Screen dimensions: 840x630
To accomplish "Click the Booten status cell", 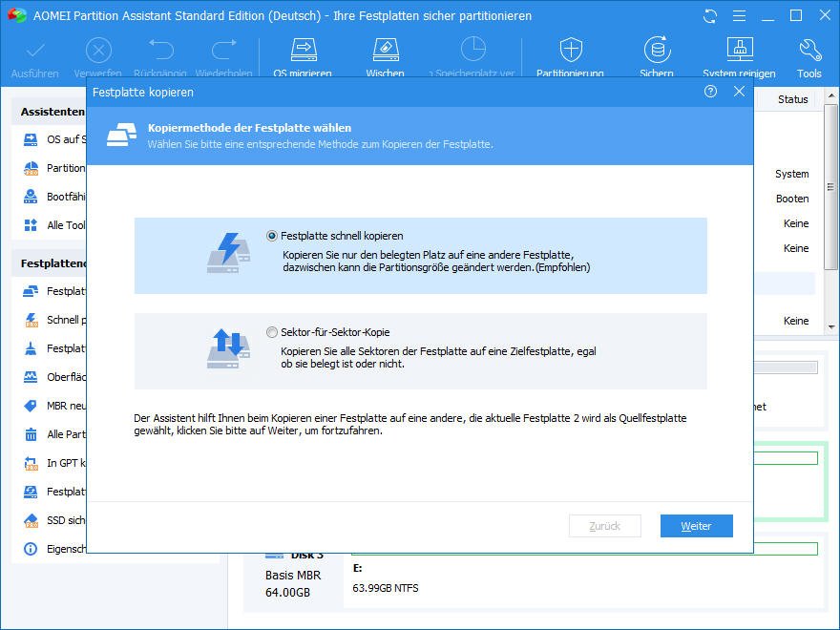I will pos(792,199).
